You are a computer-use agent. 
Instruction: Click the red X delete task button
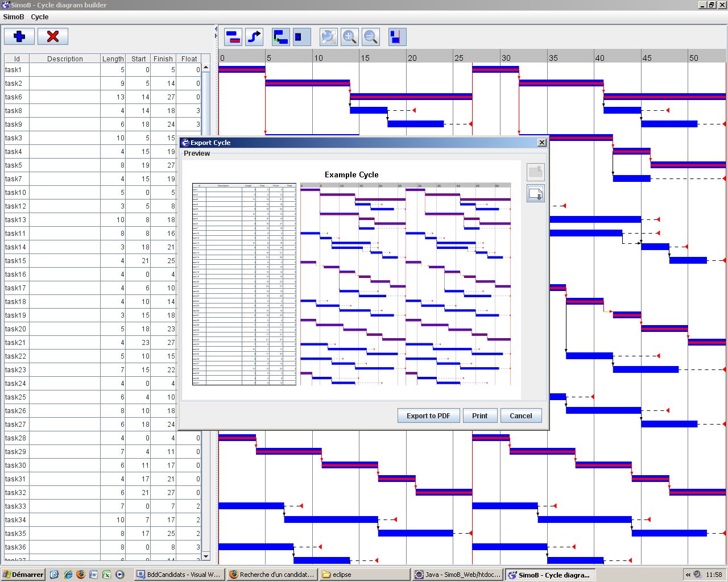coord(53,36)
